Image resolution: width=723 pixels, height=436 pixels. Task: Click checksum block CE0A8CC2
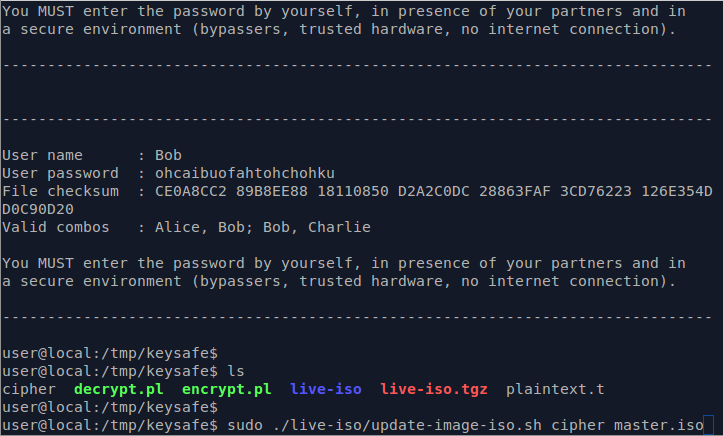pyautogui.click(x=190, y=191)
